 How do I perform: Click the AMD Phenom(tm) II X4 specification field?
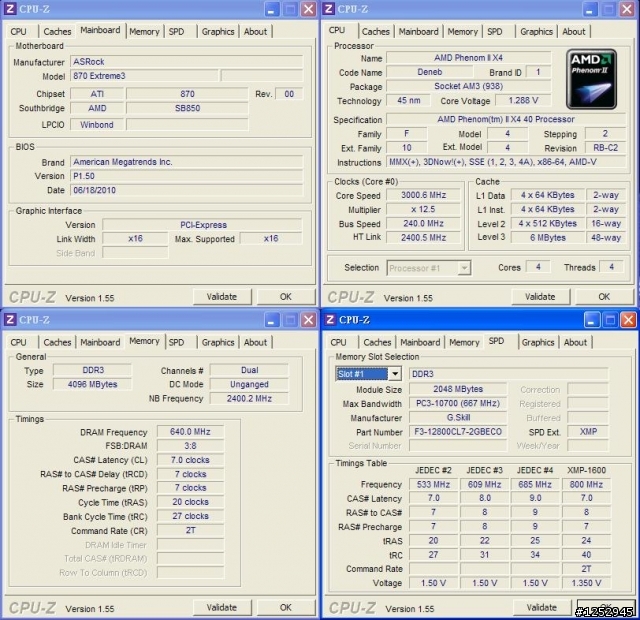click(x=506, y=119)
